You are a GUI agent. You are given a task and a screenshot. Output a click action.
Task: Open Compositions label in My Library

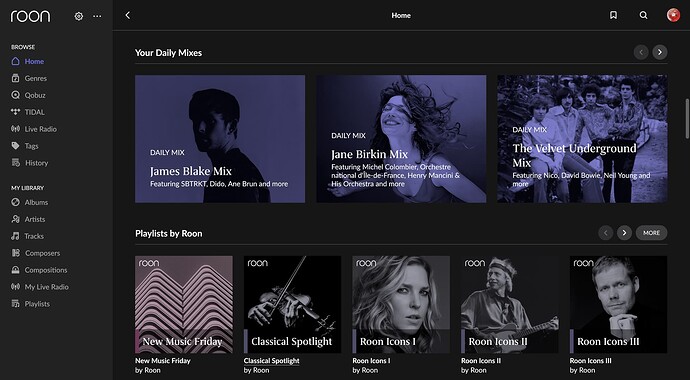46,270
